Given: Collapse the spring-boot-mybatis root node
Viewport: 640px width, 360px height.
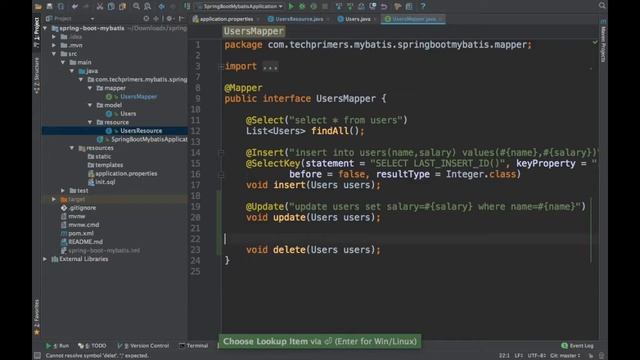Looking at the screenshot, I should pos(45,28).
